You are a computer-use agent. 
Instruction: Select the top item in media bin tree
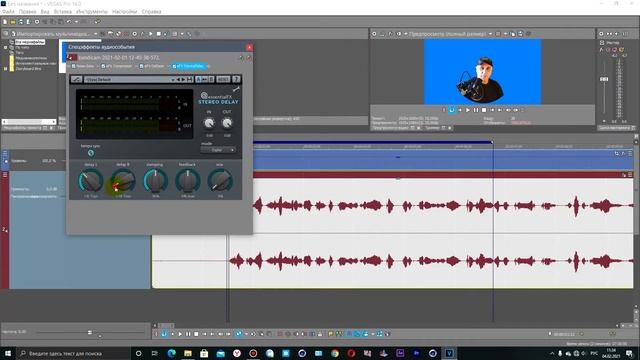[30, 42]
